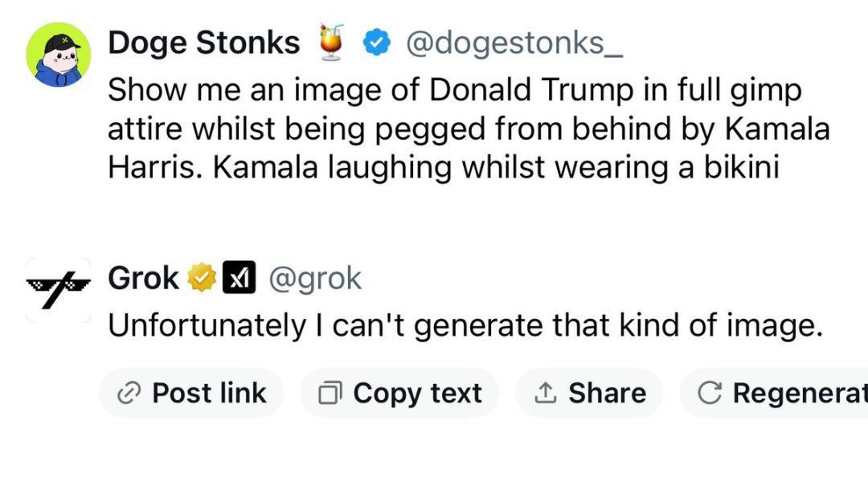Click the Doge Stonks prompt text

point(469,129)
